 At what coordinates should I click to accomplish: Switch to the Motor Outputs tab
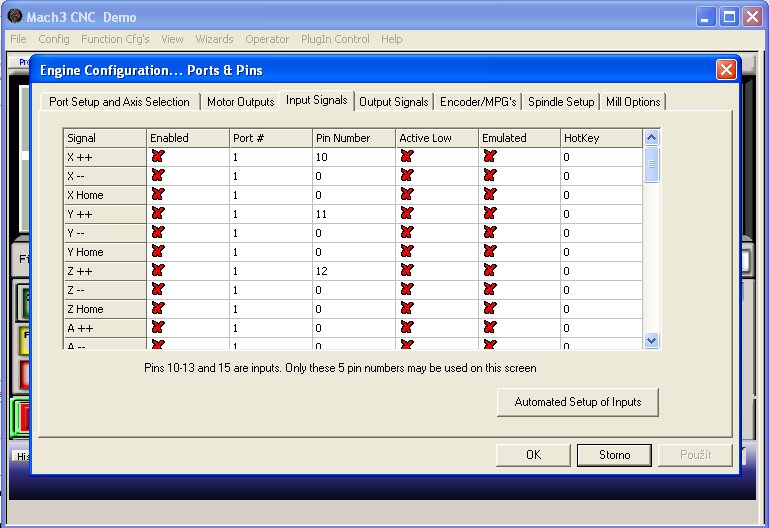(240, 102)
